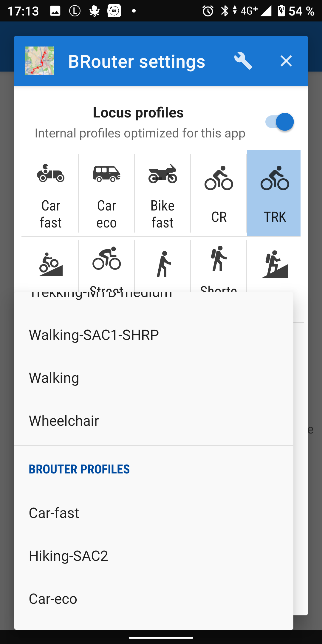Select Car-eco BRouter profile entry
Screen dimensions: 322x644
pos(53,599)
